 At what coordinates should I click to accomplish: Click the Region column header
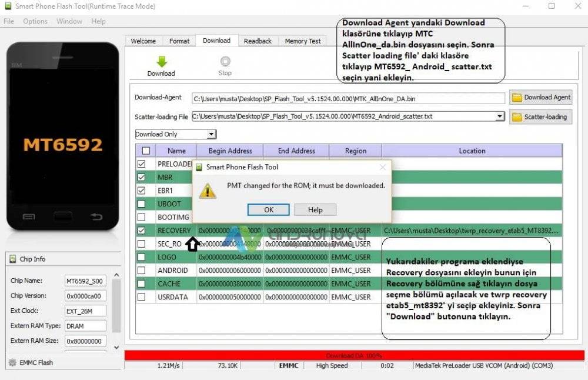[x=356, y=151]
